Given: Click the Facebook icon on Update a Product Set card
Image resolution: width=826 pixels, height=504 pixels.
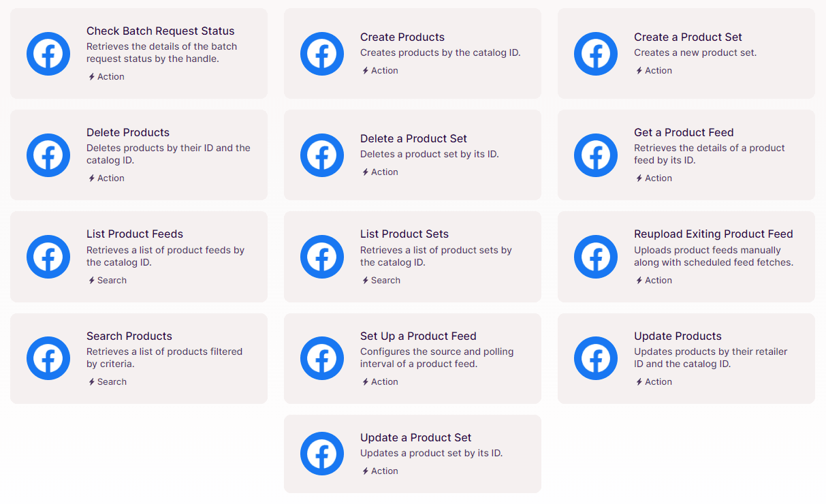Looking at the screenshot, I should (322, 454).
